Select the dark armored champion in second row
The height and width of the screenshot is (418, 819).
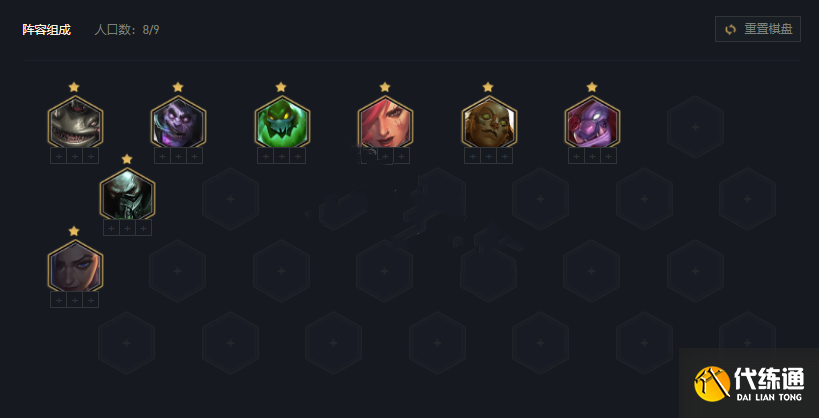[127, 194]
